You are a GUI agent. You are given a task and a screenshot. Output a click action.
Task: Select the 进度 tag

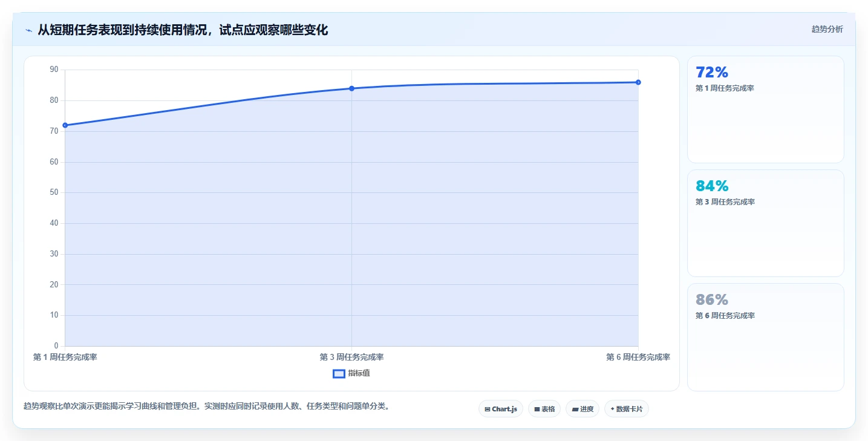[582, 409]
